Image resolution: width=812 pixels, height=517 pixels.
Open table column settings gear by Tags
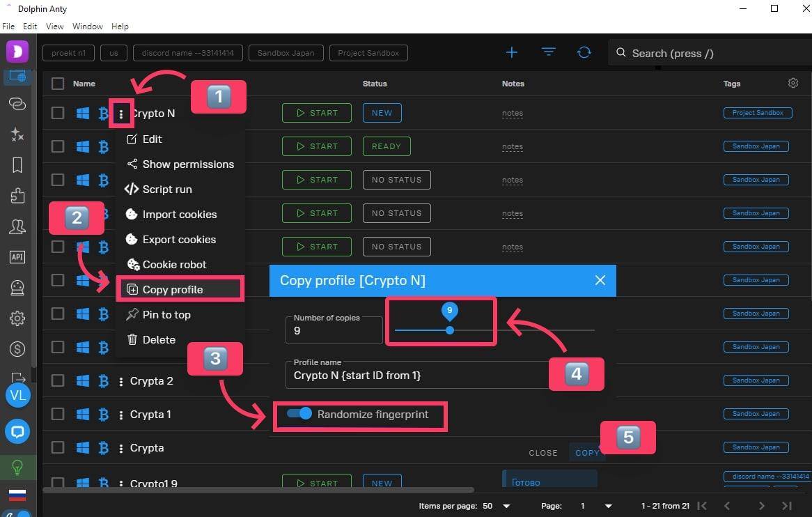pyautogui.click(x=793, y=83)
